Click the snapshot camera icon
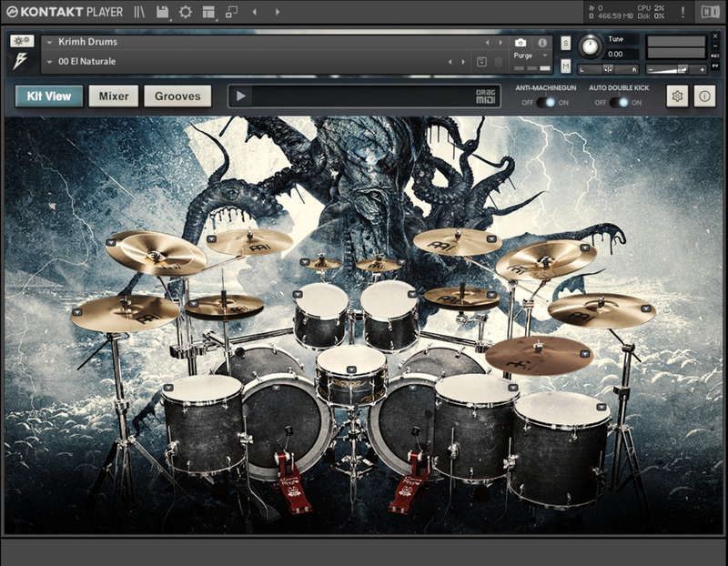 coord(520,43)
